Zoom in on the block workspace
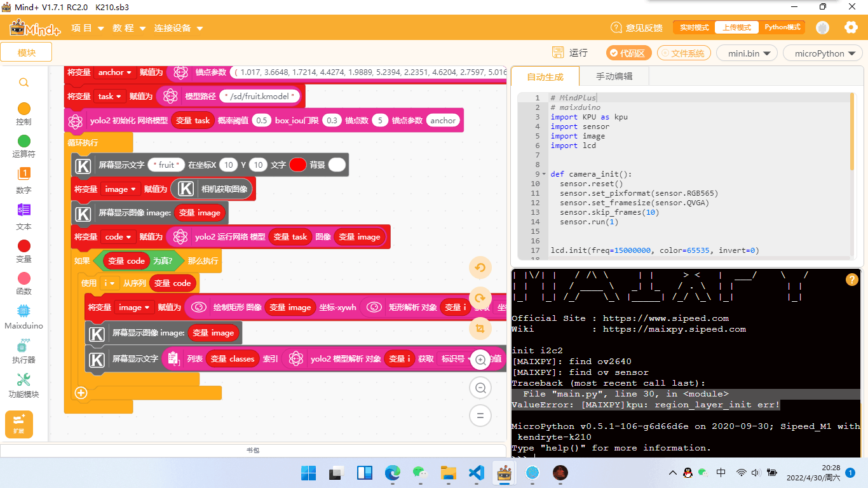This screenshot has width=868, height=488. [x=480, y=360]
